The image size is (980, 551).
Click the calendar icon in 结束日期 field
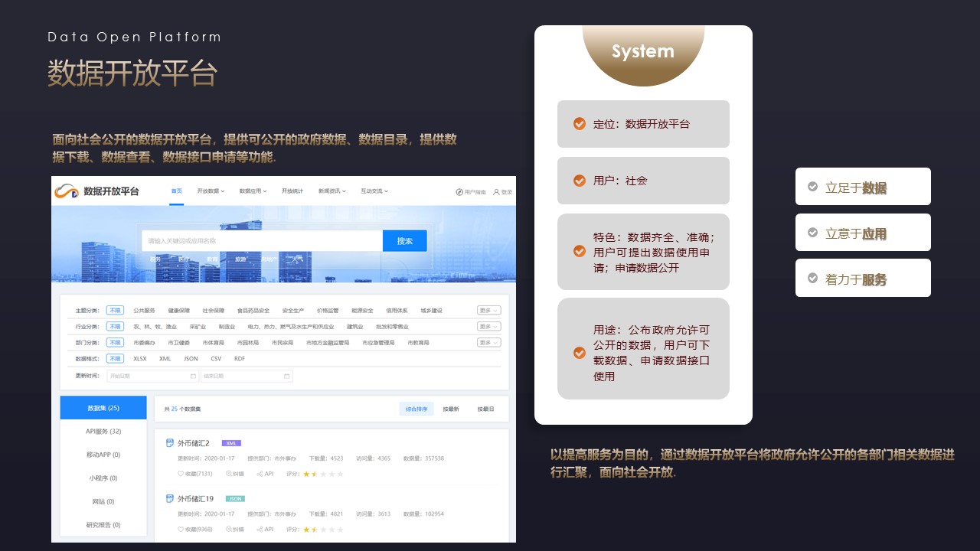tap(287, 377)
